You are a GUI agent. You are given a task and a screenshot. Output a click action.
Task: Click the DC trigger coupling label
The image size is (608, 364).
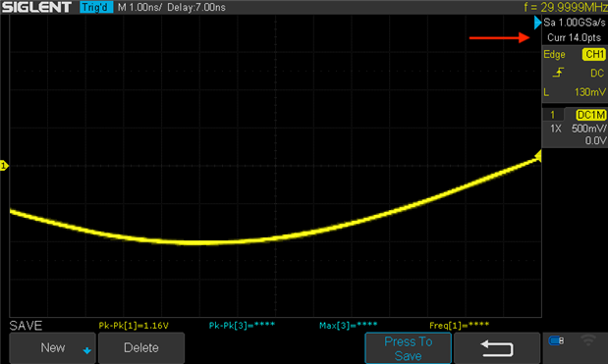coord(597,73)
